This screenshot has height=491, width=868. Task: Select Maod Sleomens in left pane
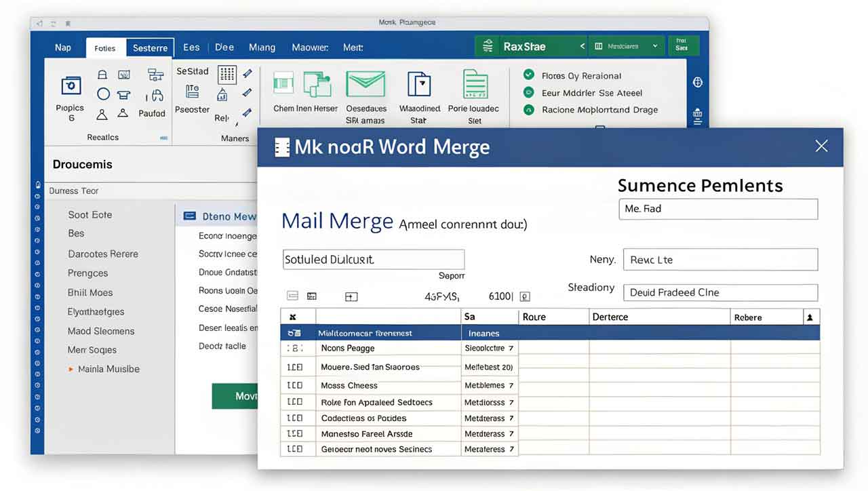[101, 331]
